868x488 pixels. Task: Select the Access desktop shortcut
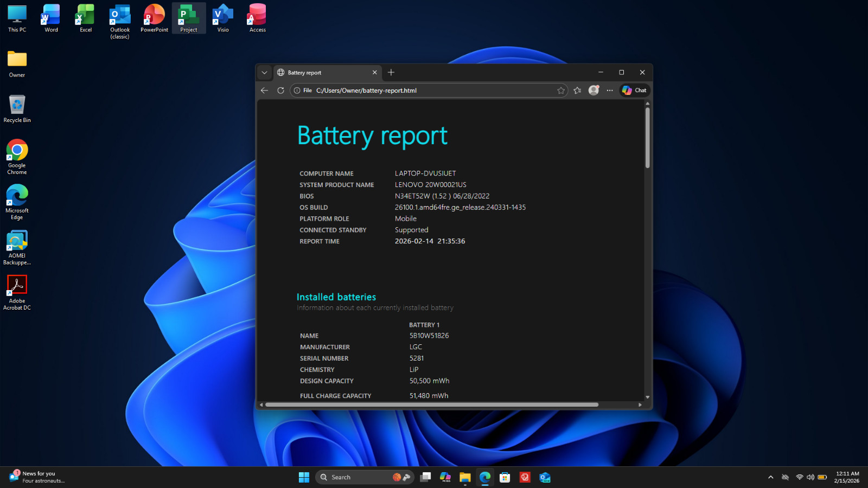pyautogui.click(x=258, y=18)
